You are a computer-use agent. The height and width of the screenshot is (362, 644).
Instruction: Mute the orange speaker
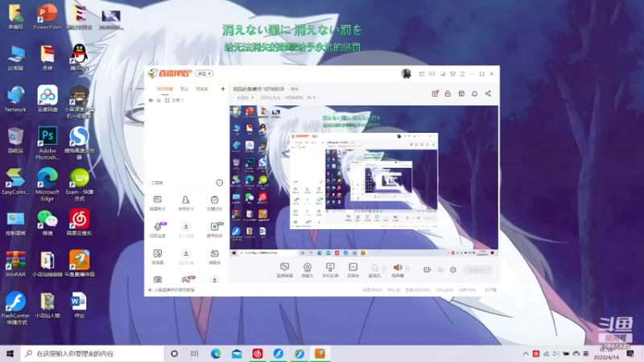397,268
